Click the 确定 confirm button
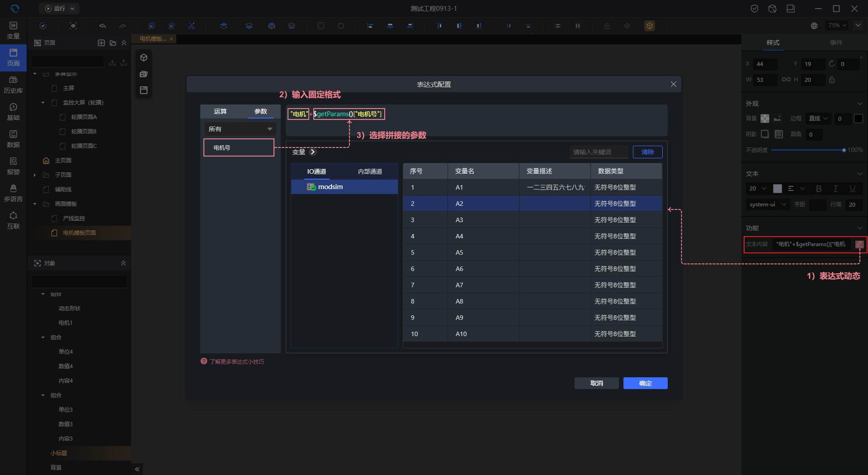868x475 pixels. (x=645, y=383)
